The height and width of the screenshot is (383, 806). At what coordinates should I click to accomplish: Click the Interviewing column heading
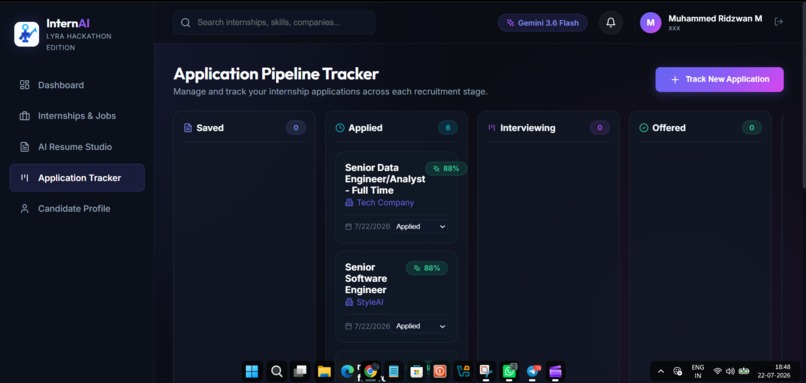(527, 128)
